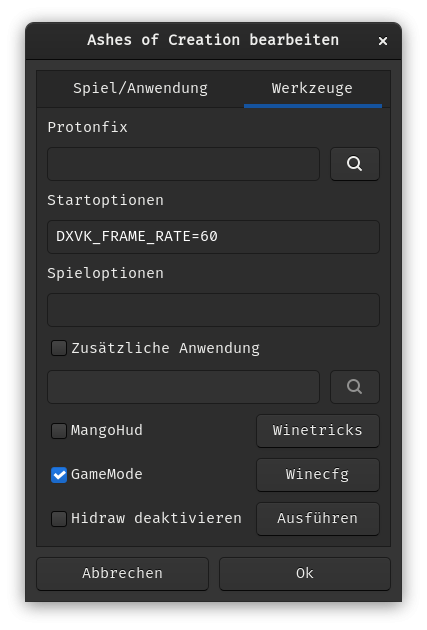This screenshot has width=427, height=630.
Task: Click the Protonfix search magnifier icon
Action: pos(355,164)
